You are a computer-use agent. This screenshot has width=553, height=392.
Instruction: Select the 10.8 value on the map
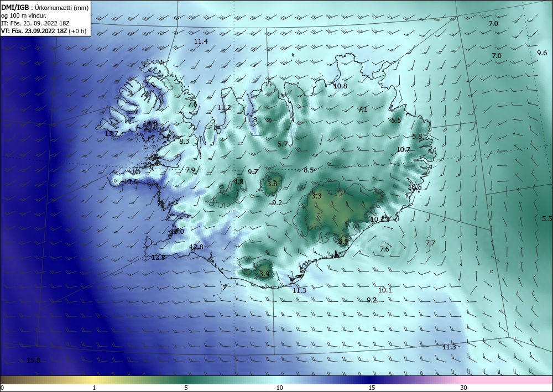[x=340, y=86]
